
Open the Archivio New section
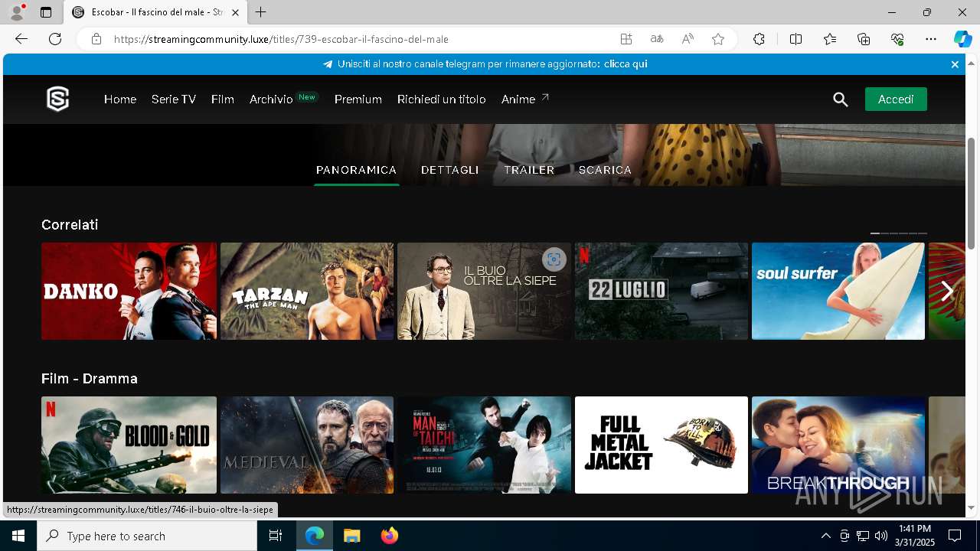pyautogui.click(x=283, y=99)
